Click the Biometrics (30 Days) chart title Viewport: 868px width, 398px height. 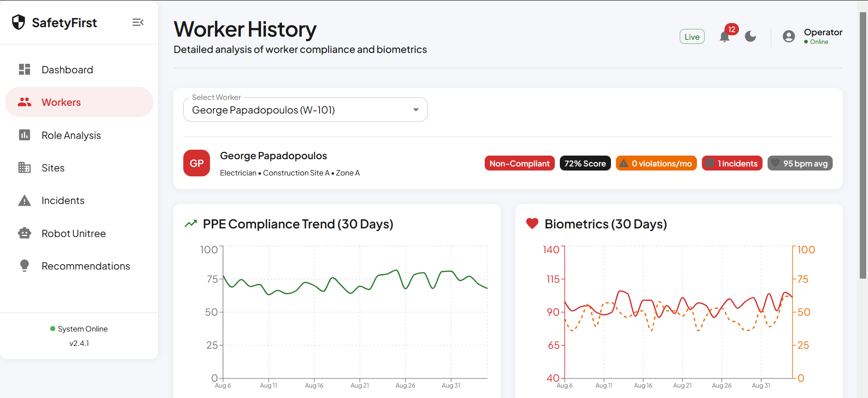pos(606,224)
